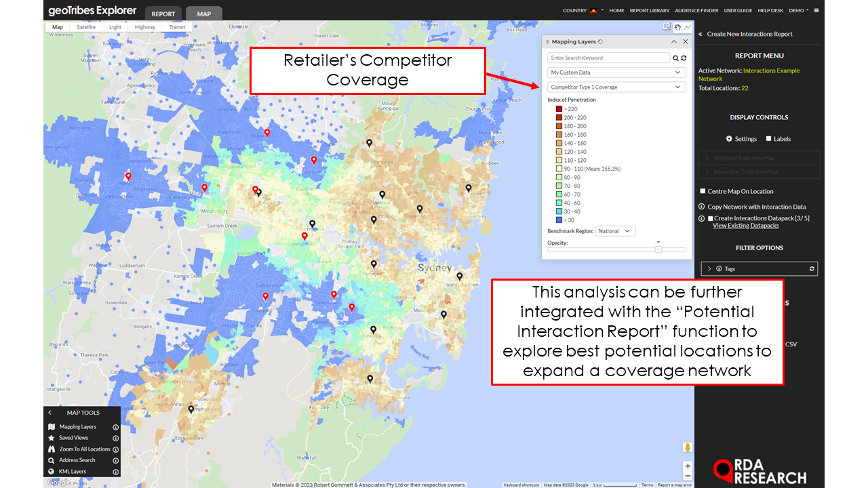
Task: Click the refresh icon beside layer search
Action: pos(684,58)
